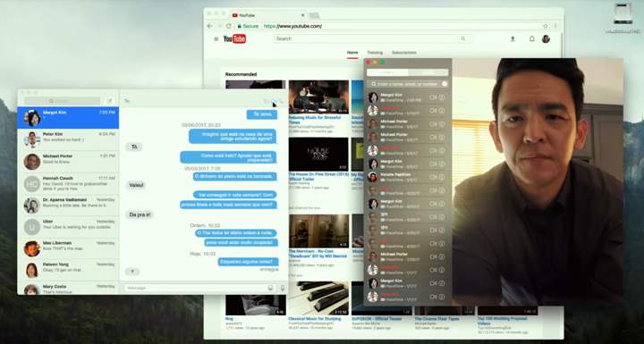Start audio call via phone icon in Messages

point(282,101)
